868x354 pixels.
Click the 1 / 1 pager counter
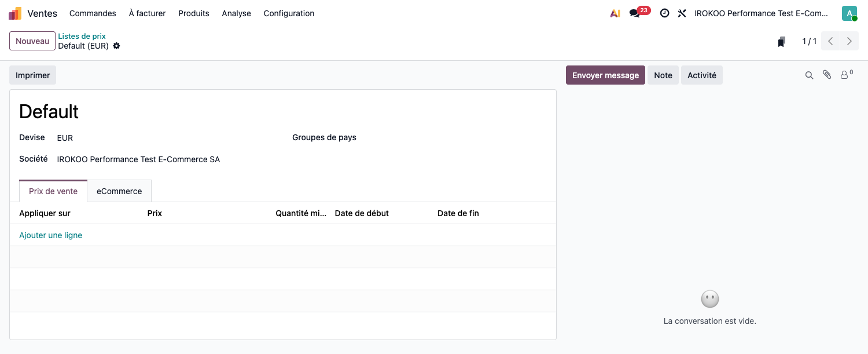[809, 41]
